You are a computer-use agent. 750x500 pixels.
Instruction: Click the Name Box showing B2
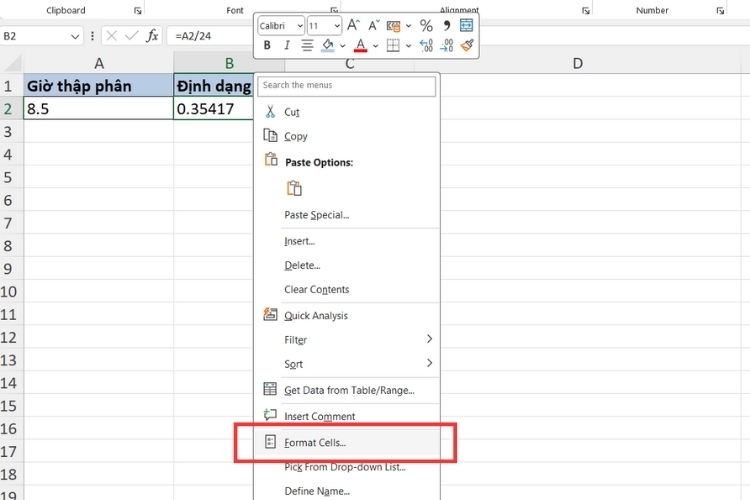pos(34,36)
